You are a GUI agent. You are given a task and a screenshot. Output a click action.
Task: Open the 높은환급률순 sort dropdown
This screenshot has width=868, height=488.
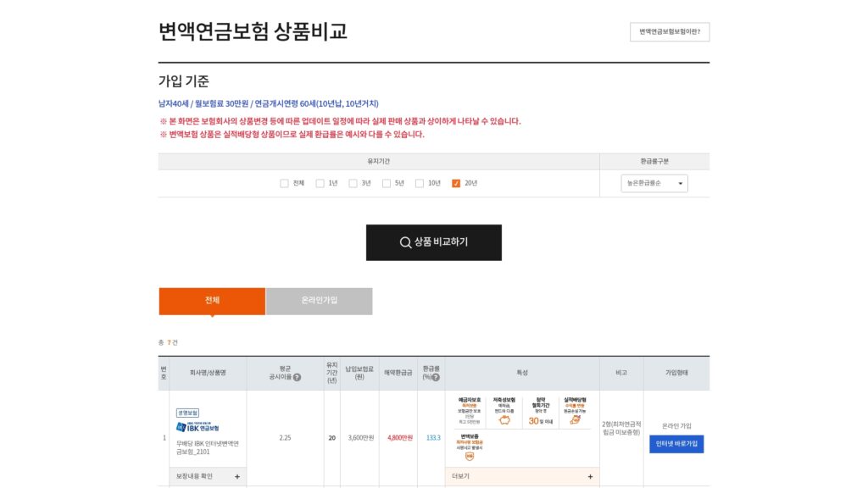(x=654, y=183)
